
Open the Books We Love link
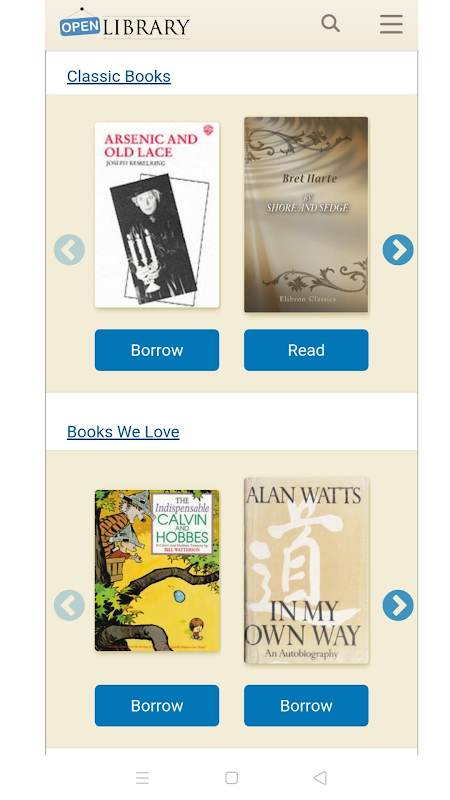123,432
